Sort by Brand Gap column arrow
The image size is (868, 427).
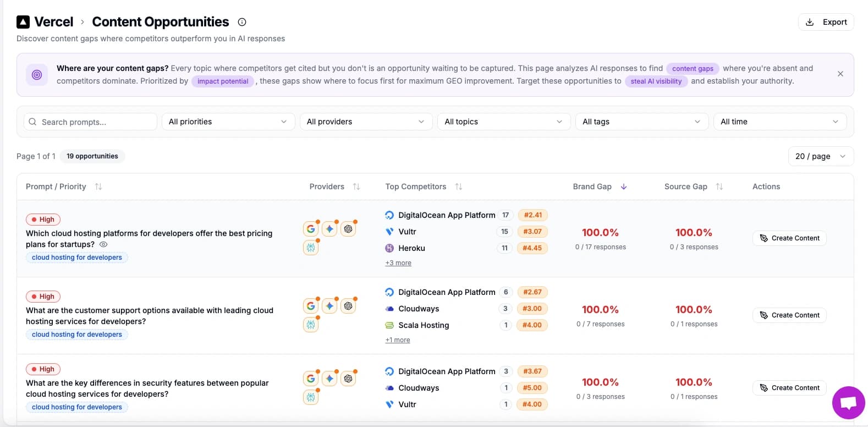[624, 187]
